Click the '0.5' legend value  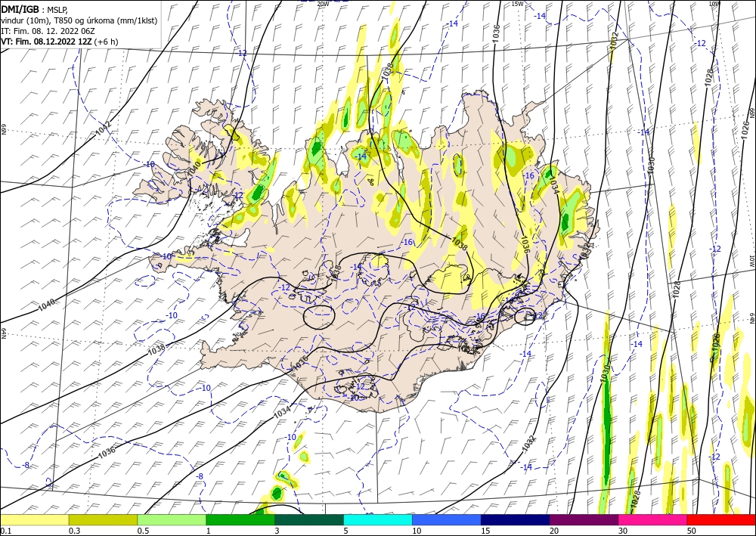pos(143,531)
